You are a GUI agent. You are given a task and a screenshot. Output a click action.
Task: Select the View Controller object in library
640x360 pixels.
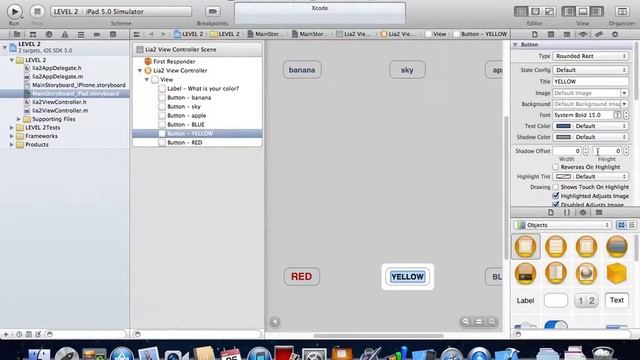(x=525, y=246)
